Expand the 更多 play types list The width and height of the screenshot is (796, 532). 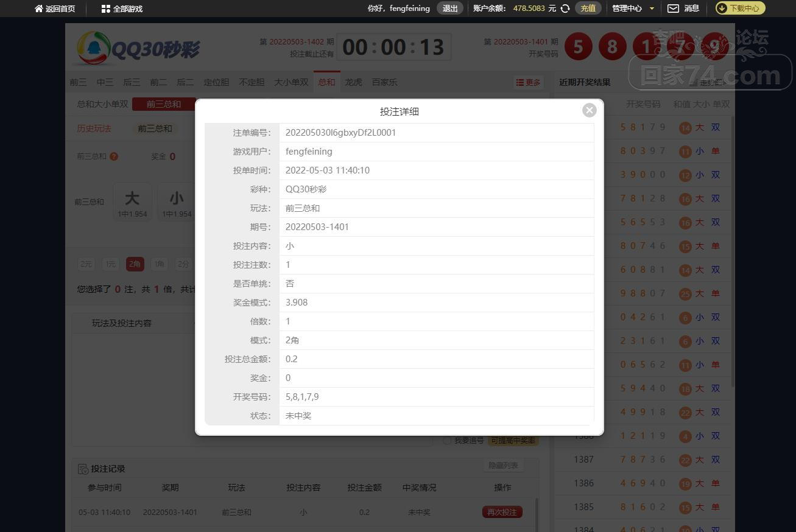528,82
